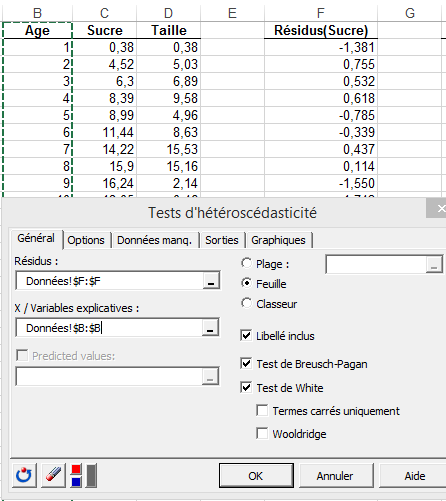Click the Sucre cell 8,99
This screenshot has height=501, width=446.
coord(105,115)
